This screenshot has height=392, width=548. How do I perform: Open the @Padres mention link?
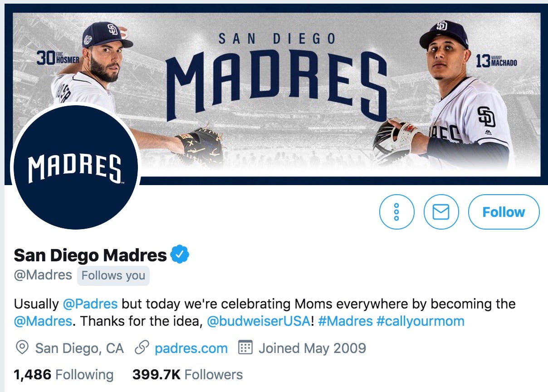[90, 304]
